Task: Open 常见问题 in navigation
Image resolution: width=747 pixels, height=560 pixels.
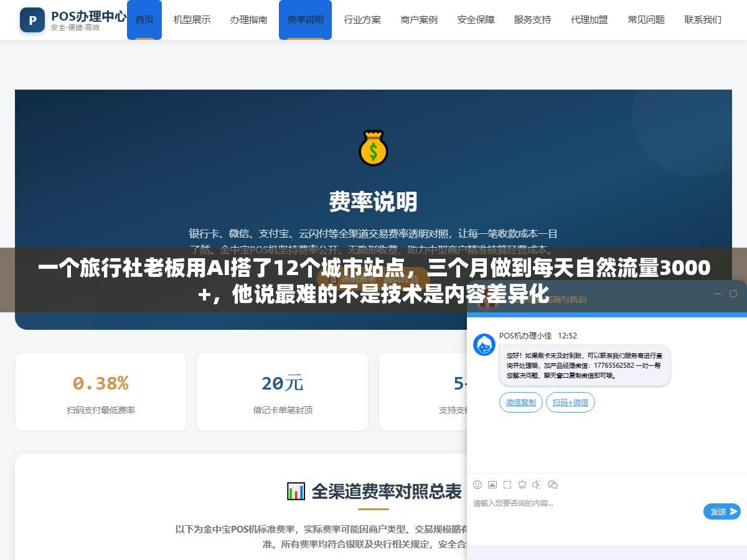Action: pyautogui.click(x=646, y=20)
